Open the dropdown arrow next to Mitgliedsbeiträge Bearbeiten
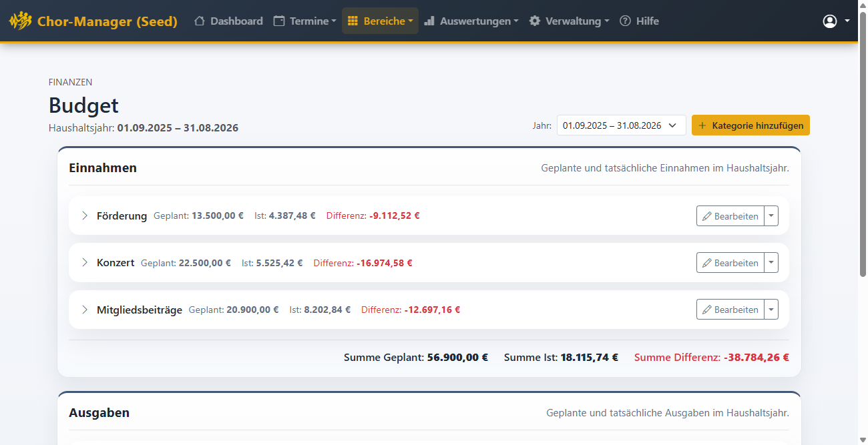The image size is (868, 445). coord(771,310)
